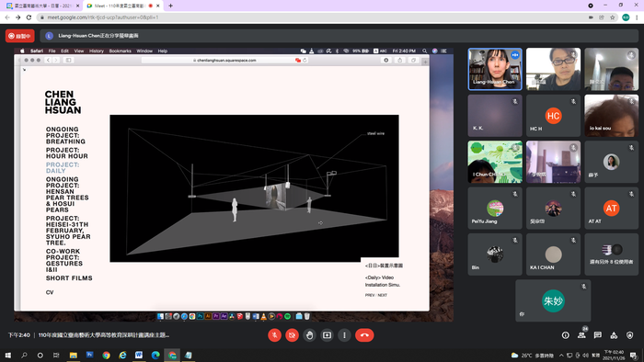
Task: Open Word from the taskbar
Action: [x=139, y=355]
